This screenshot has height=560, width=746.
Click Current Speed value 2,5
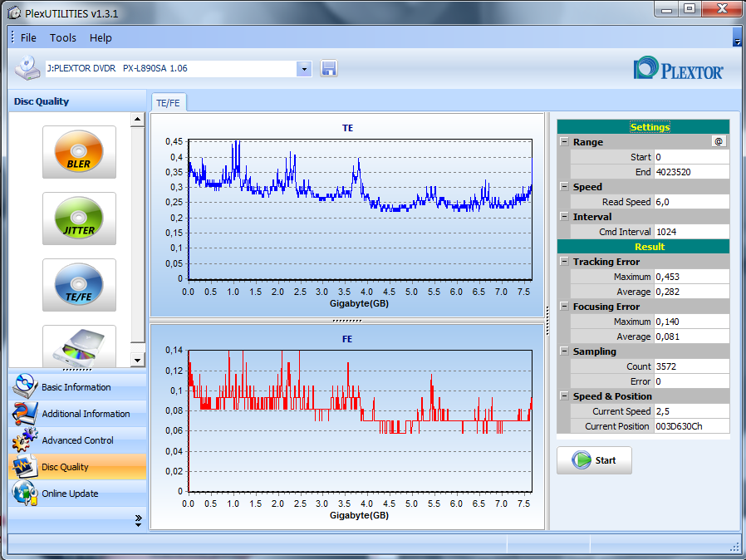click(x=692, y=411)
